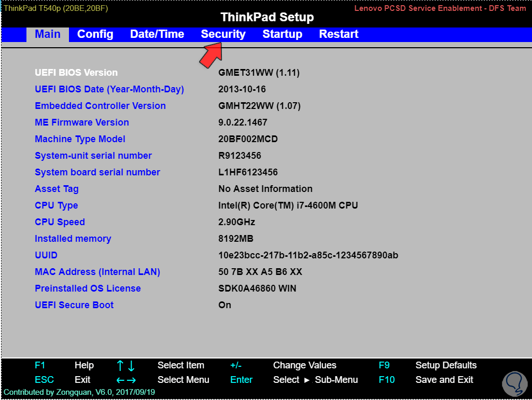The image size is (532, 400).
Task: Click Contributed by Zongquan footer text
Action: coord(79,393)
